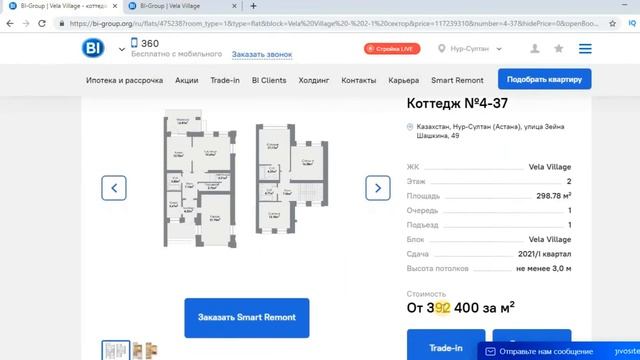
Task: Go to Контакты menu item
Action: click(359, 80)
